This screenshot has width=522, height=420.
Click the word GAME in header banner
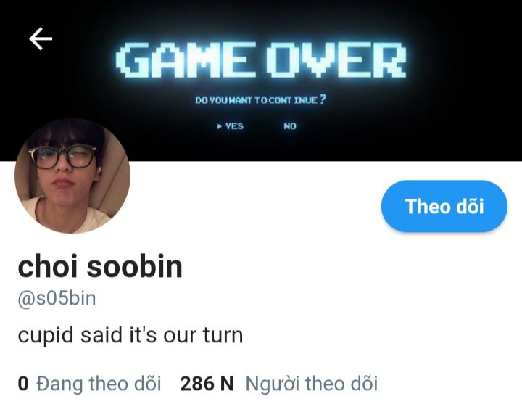tap(186, 59)
